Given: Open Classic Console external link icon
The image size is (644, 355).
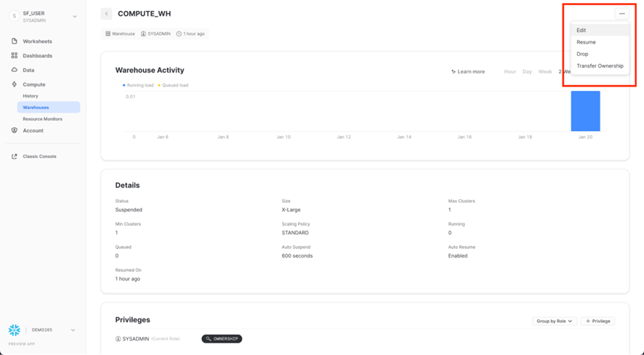Looking at the screenshot, I should (15, 156).
